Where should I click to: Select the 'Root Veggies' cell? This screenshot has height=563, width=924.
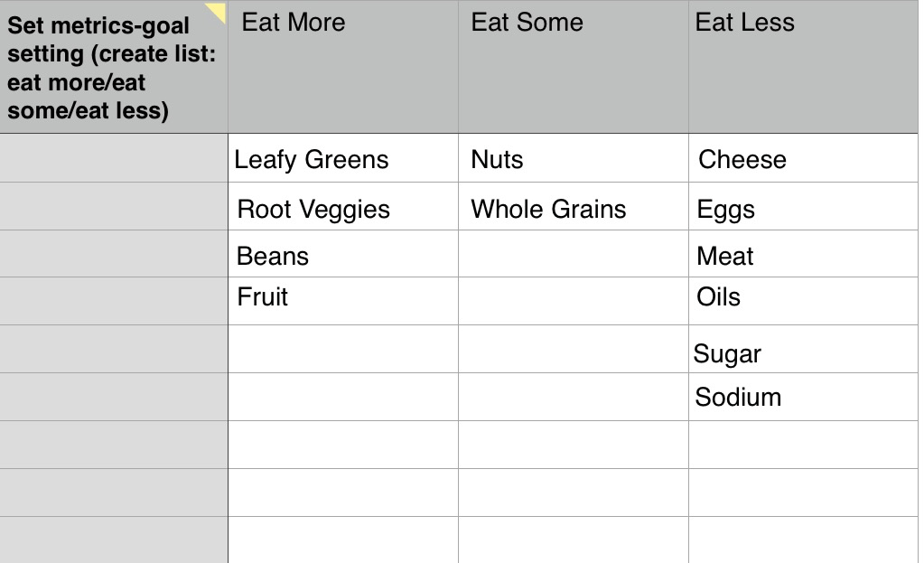(x=342, y=207)
